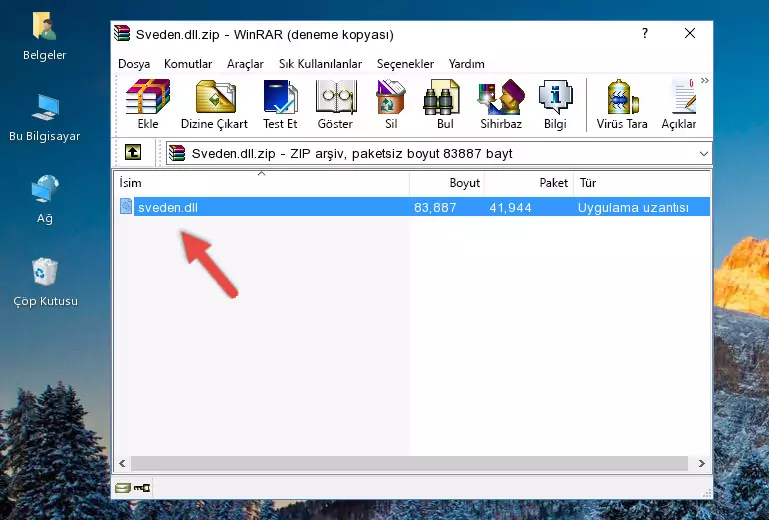
Task: Show more toolbar buttons chevron
Action: (705, 80)
